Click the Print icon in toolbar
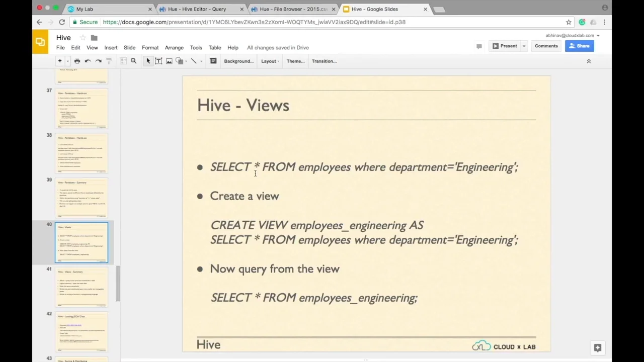644x362 pixels. click(77, 61)
